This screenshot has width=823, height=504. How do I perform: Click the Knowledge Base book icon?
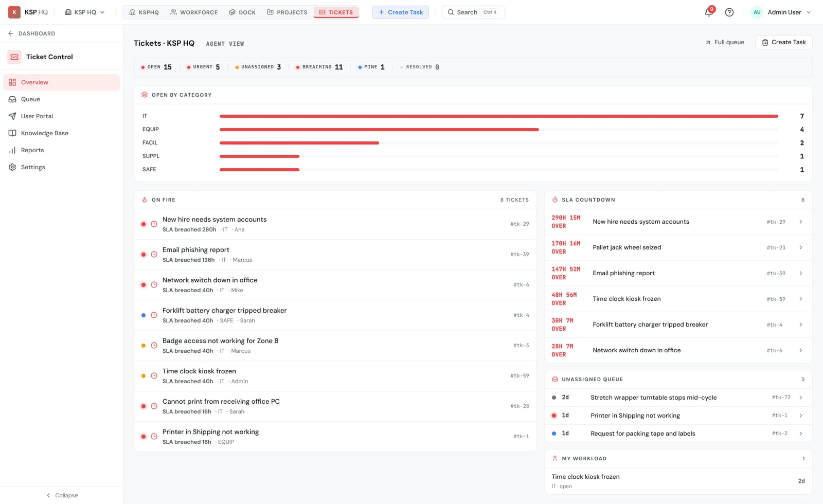pos(12,133)
